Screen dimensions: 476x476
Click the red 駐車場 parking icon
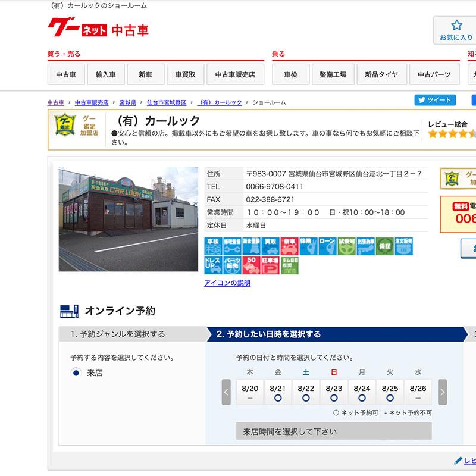(271, 265)
